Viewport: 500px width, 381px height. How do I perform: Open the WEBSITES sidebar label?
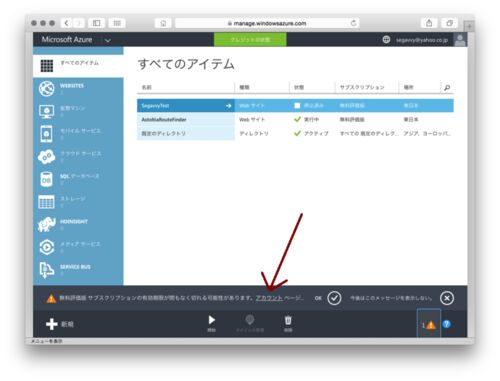click(72, 86)
